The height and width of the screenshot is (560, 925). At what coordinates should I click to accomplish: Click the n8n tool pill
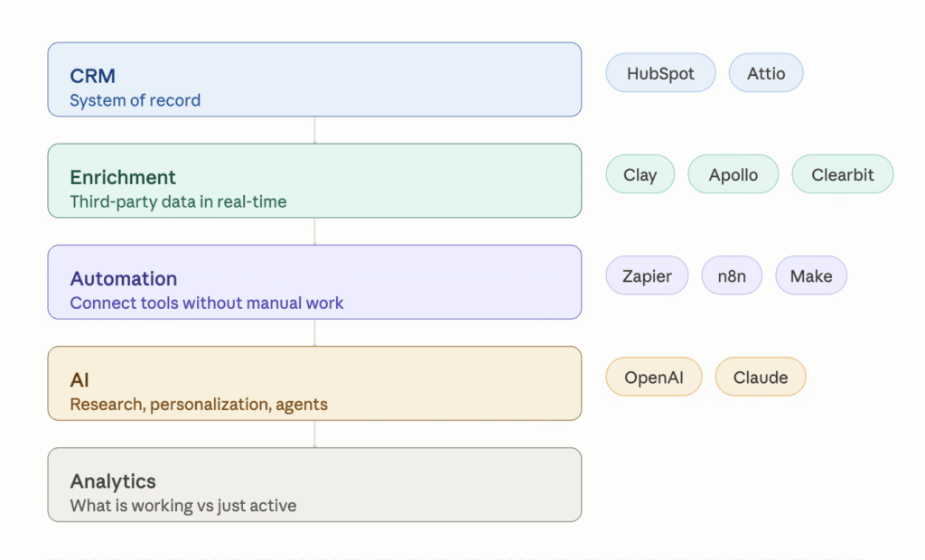click(732, 275)
